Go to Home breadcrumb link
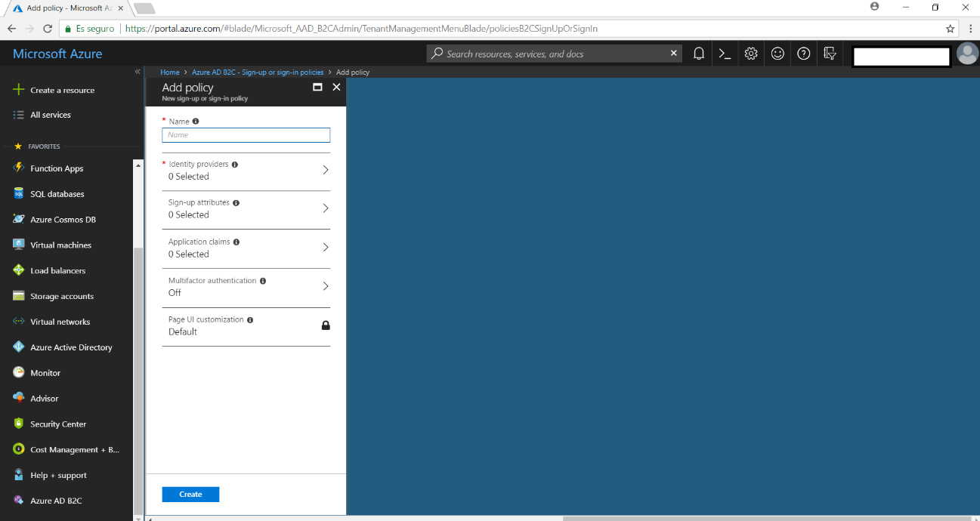 tap(170, 72)
